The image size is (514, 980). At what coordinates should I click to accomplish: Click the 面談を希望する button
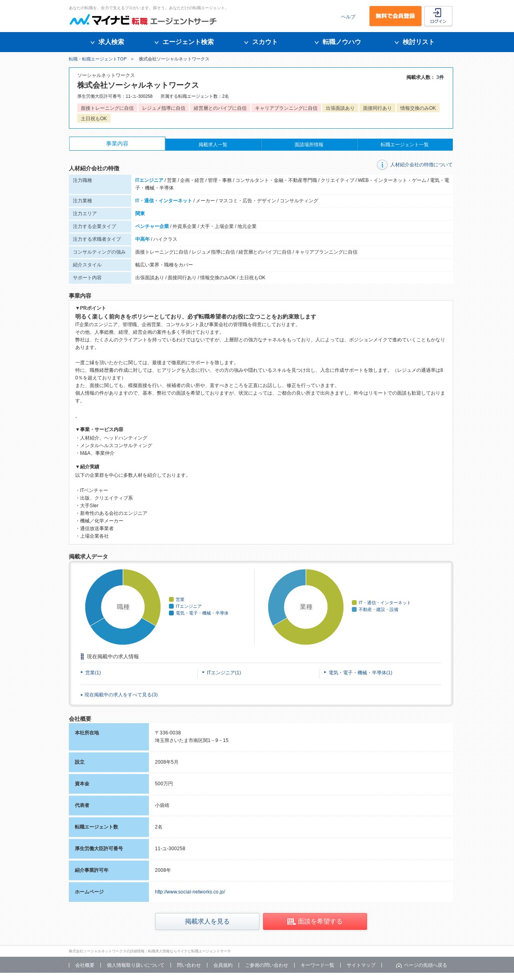pos(315,922)
